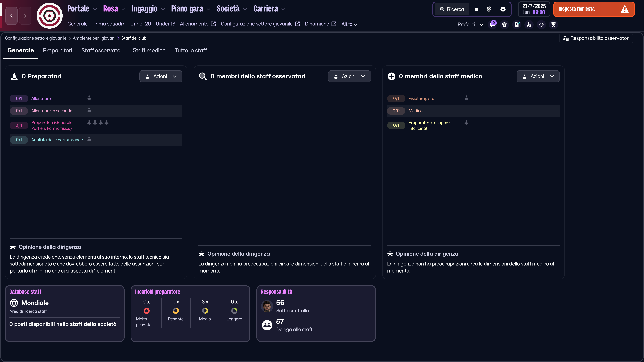Click magnifier icon beside staff osservatori heading
The image size is (644, 362).
click(203, 76)
